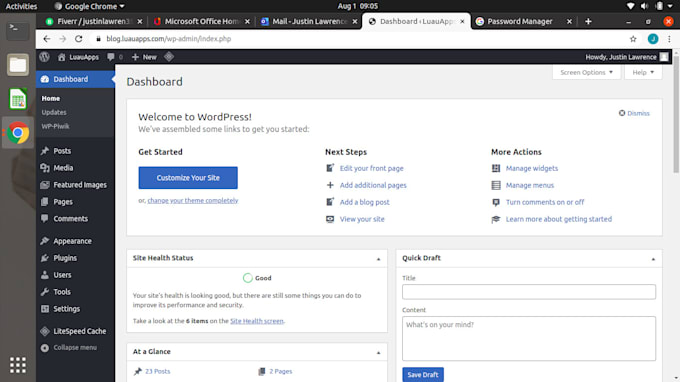680x382 pixels.
Task: Click the Quick Draft Title field
Action: [529, 292]
